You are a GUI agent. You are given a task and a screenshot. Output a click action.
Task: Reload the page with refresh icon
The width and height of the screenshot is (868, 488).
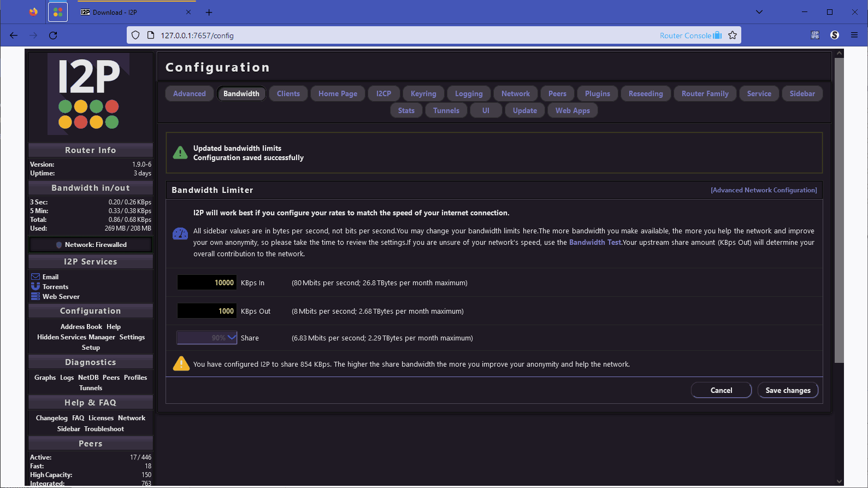point(53,36)
